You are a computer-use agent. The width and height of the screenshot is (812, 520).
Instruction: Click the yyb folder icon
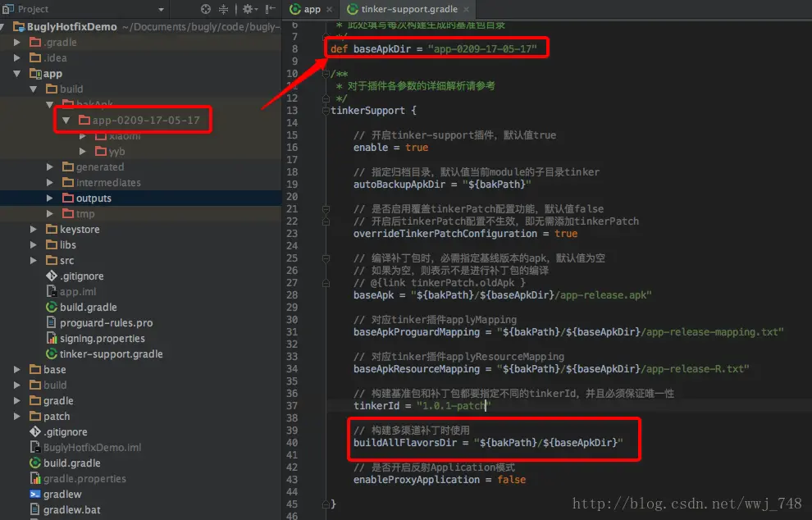101,151
